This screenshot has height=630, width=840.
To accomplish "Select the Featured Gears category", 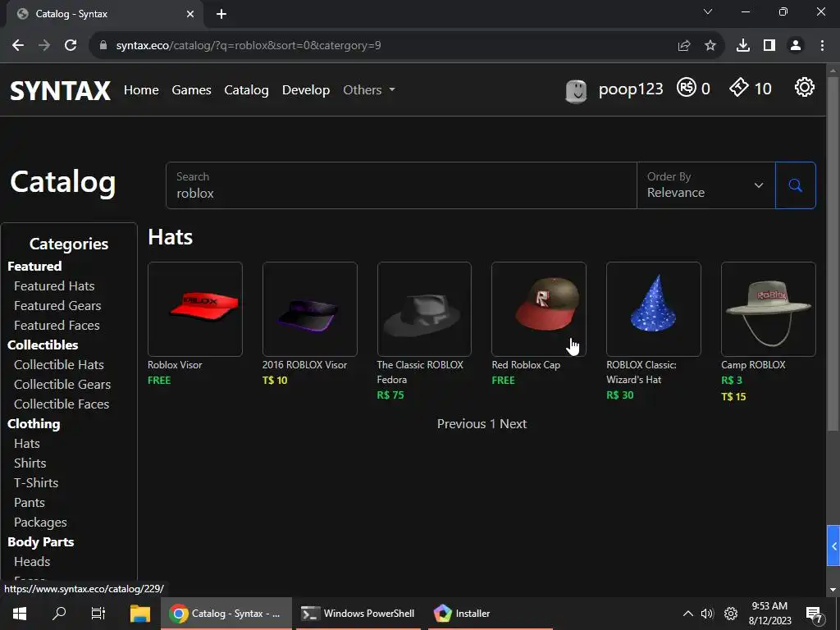I will (57, 306).
